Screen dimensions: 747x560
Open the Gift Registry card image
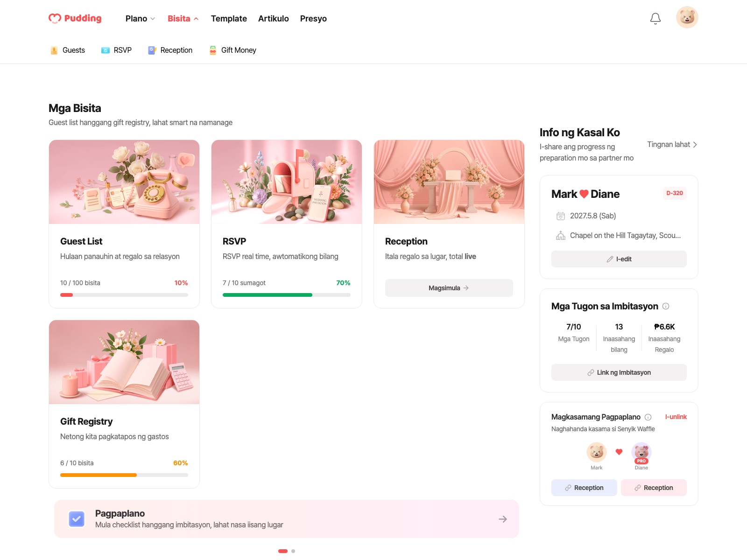coord(124,362)
